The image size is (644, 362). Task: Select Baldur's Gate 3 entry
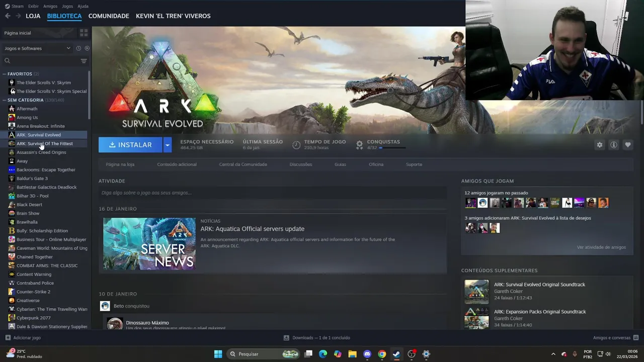pos(32,178)
